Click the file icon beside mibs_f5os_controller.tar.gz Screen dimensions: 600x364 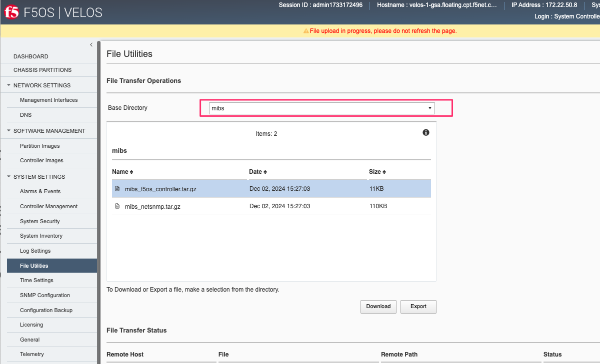[117, 189]
